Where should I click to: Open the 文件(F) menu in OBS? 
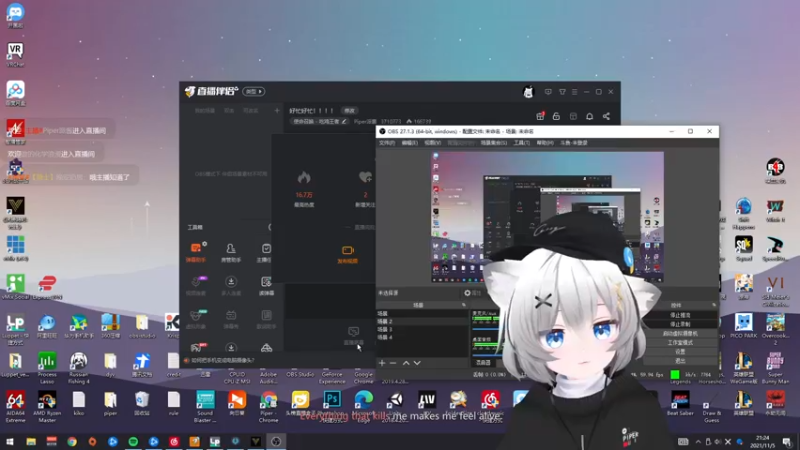[387, 143]
